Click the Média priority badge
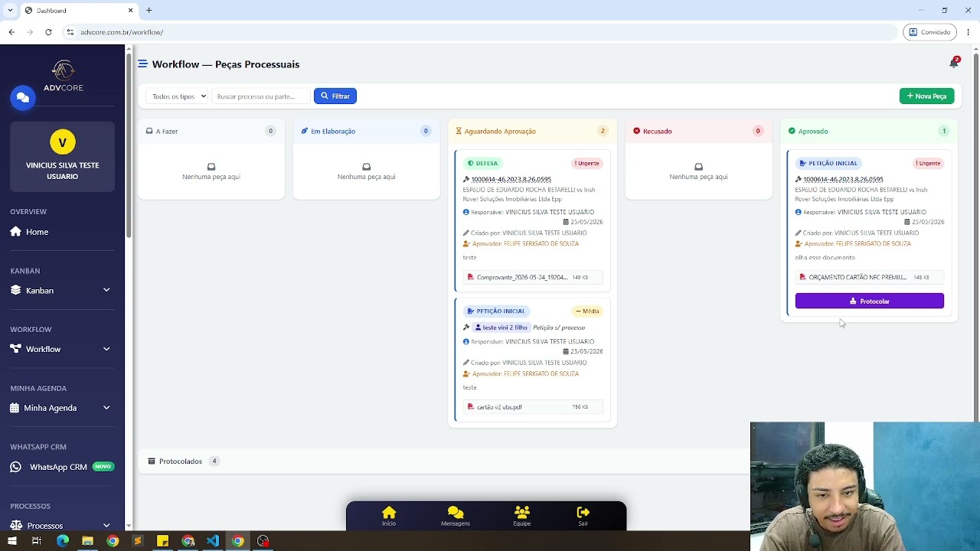This screenshot has width=980, height=551. pyautogui.click(x=587, y=311)
